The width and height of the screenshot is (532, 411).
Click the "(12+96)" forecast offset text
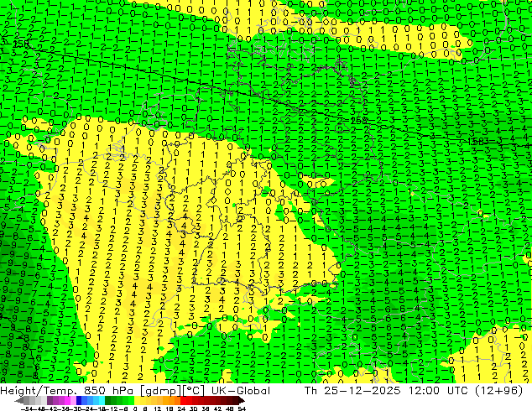[x=499, y=391]
